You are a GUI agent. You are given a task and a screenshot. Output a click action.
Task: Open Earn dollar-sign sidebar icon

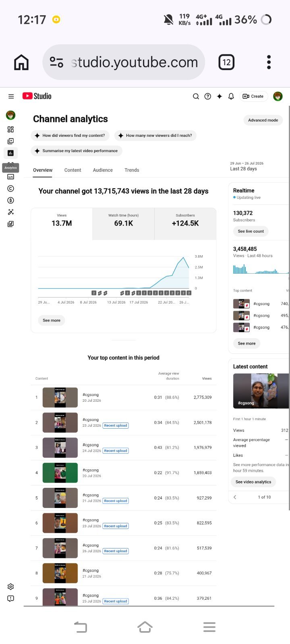[x=11, y=200]
